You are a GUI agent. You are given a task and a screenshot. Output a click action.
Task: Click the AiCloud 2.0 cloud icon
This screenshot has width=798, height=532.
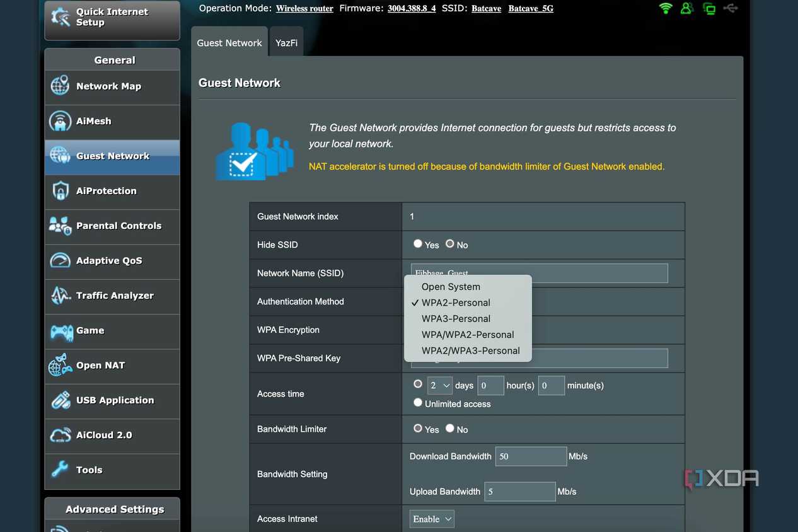[60, 435]
